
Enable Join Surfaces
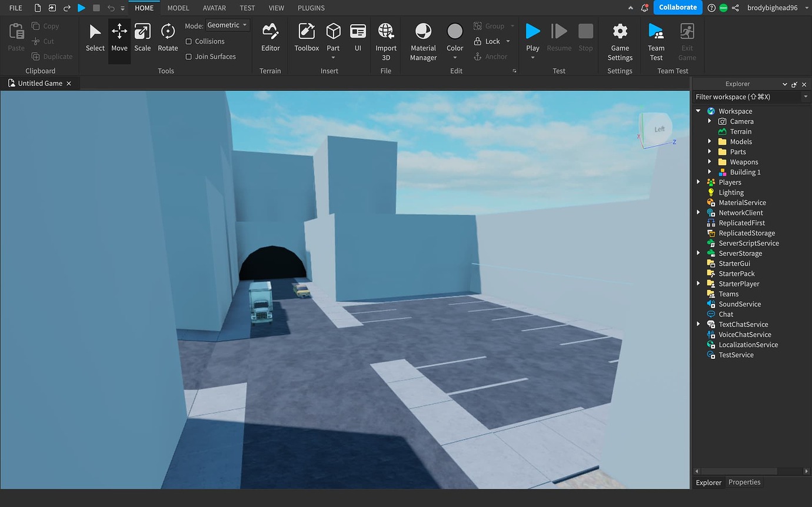coord(189,56)
